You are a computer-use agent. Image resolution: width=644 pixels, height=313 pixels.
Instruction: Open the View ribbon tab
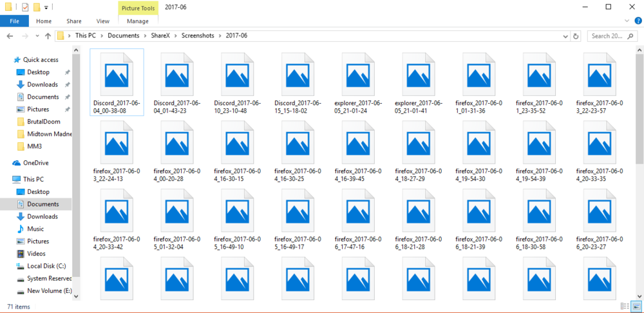(x=102, y=21)
